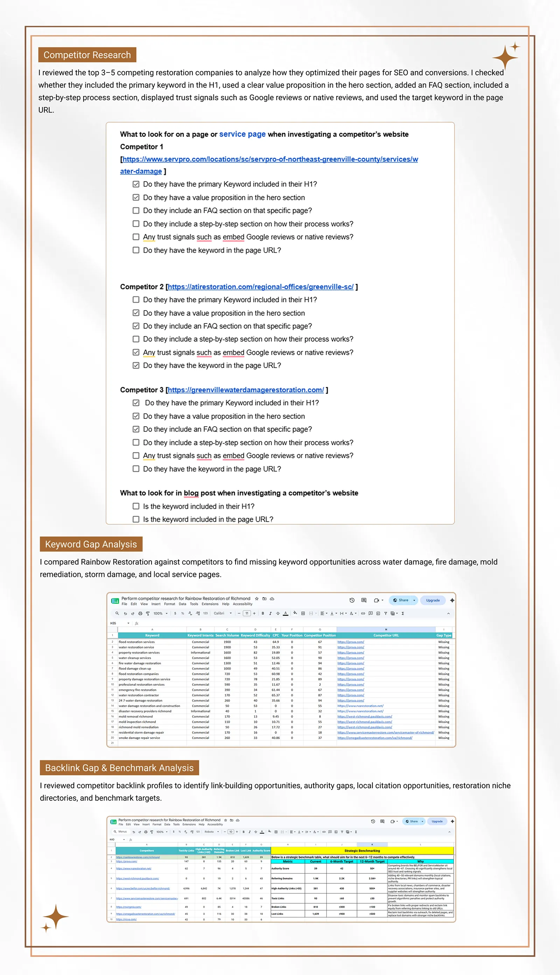
Task: Uncheck Competitor 1 primary Keyword in H1 checkbox
Action: click(136, 184)
